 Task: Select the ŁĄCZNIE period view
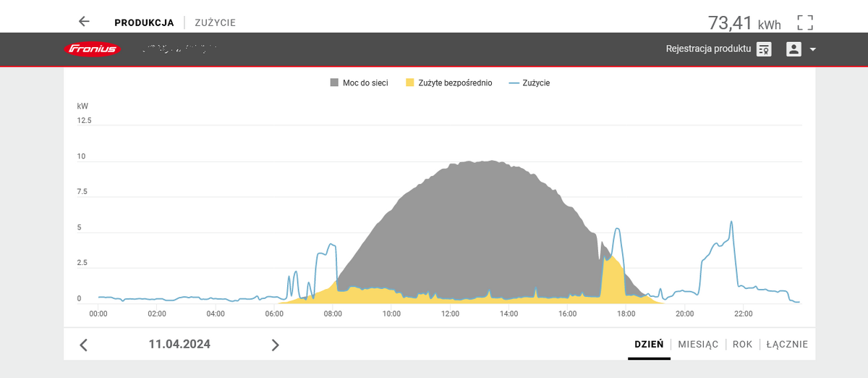[x=787, y=345]
